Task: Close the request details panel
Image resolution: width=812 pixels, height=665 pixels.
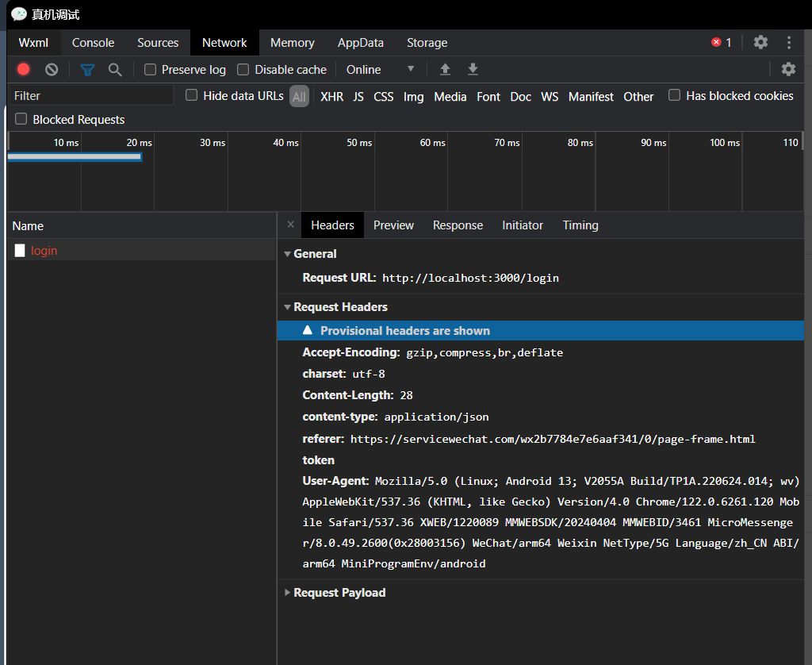Action: (x=290, y=225)
